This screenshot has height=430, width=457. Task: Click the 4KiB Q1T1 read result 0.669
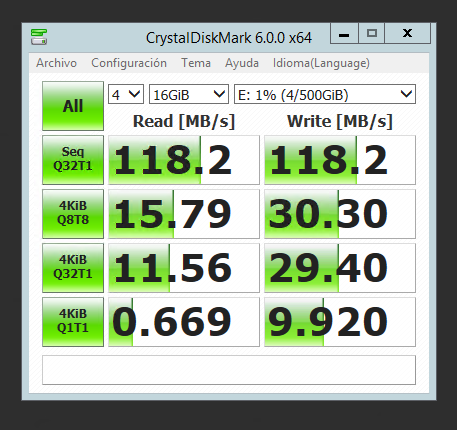184,322
